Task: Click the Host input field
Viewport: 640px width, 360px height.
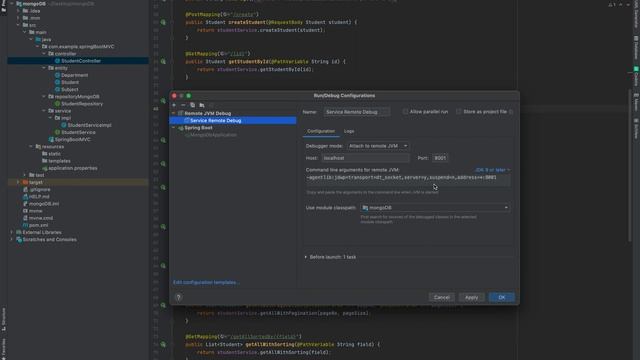Action: (x=365, y=158)
